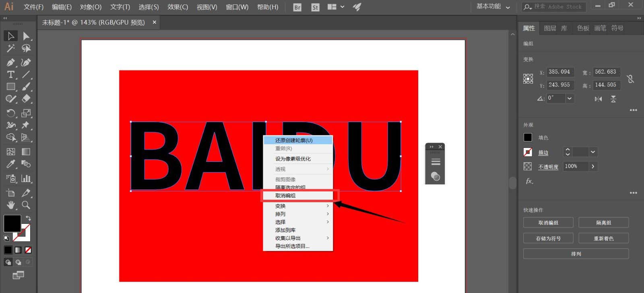Screen dimensions: 644x293
Task: Select the Curvature tool
Action: [x=26, y=62]
